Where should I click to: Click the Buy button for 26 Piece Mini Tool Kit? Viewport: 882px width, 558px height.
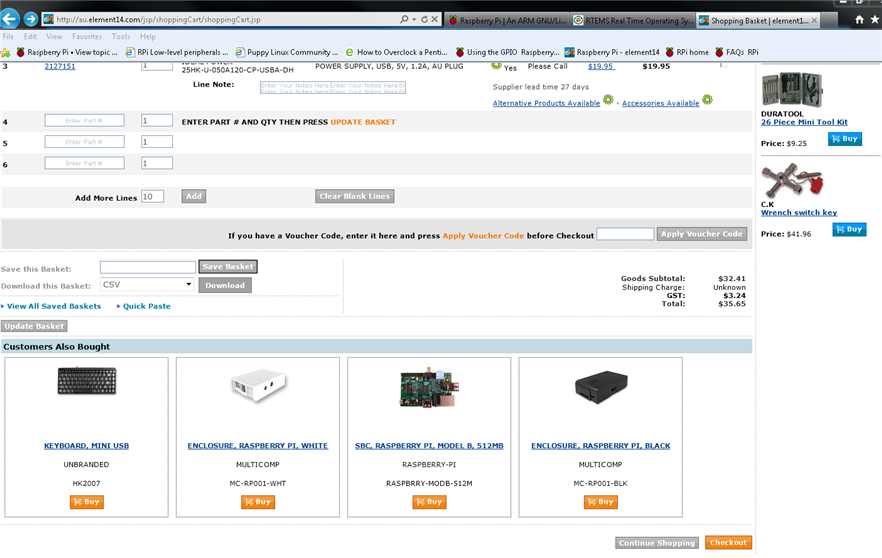tap(845, 139)
